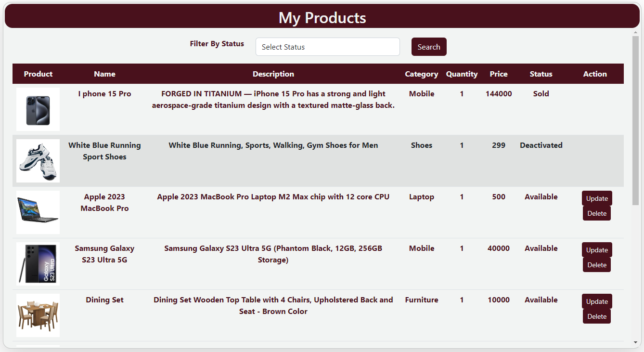Click the name 'I phone 15 Pro'

coord(104,93)
